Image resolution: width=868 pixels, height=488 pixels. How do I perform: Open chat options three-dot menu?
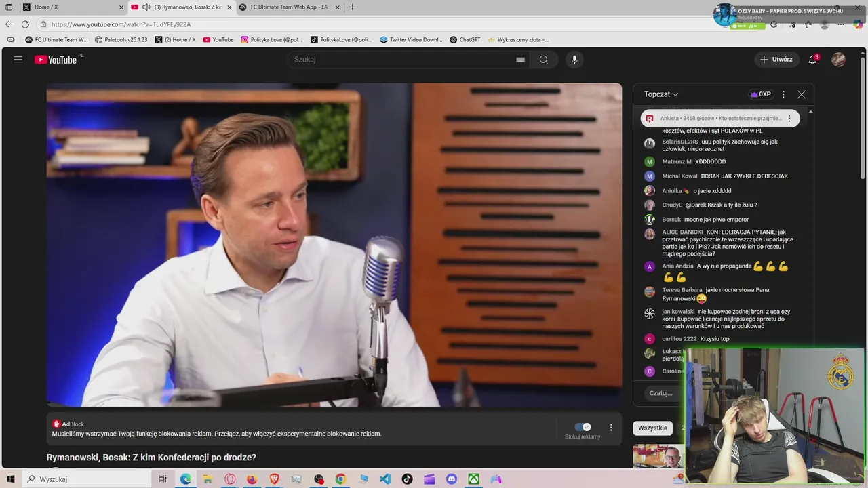(783, 94)
